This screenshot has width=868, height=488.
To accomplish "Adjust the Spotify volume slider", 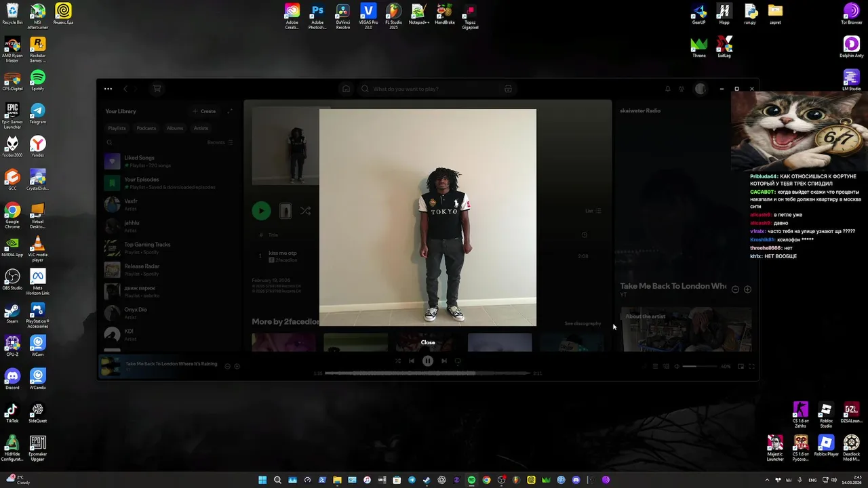I will [700, 367].
